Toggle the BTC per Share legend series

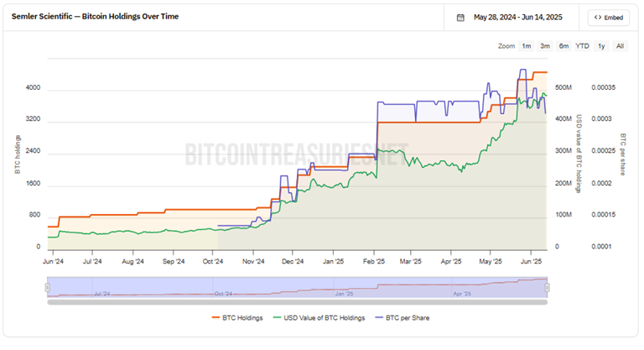407,318
